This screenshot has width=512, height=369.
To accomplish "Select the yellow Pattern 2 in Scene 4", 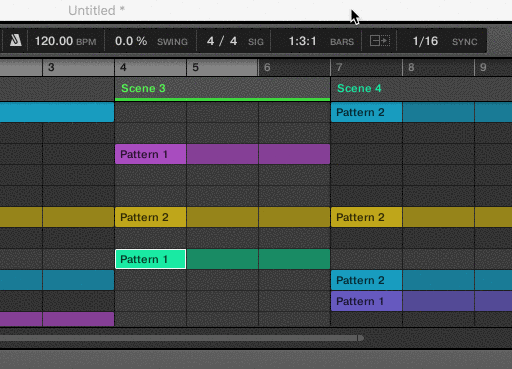I will point(421,217).
